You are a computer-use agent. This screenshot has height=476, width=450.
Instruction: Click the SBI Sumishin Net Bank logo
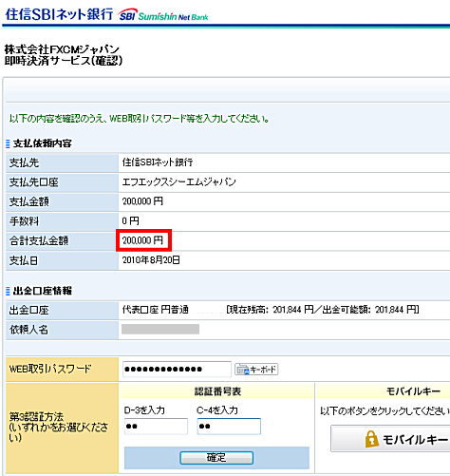[163, 15]
